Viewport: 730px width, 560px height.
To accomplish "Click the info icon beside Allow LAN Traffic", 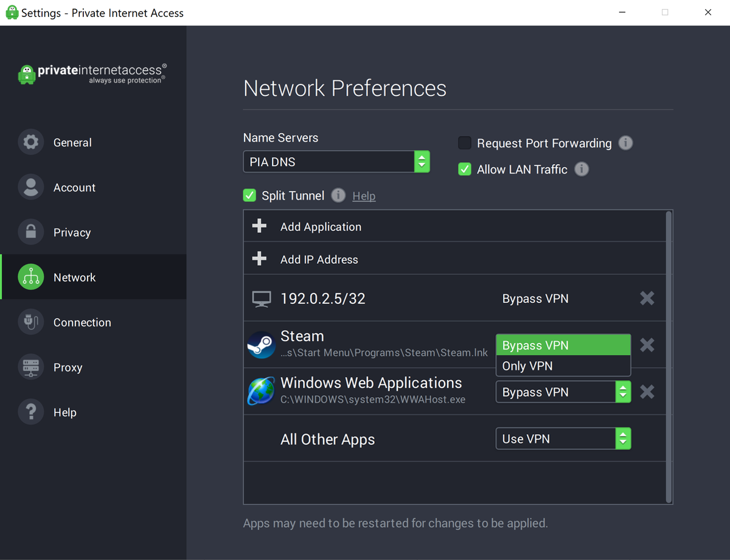I will click(x=582, y=169).
